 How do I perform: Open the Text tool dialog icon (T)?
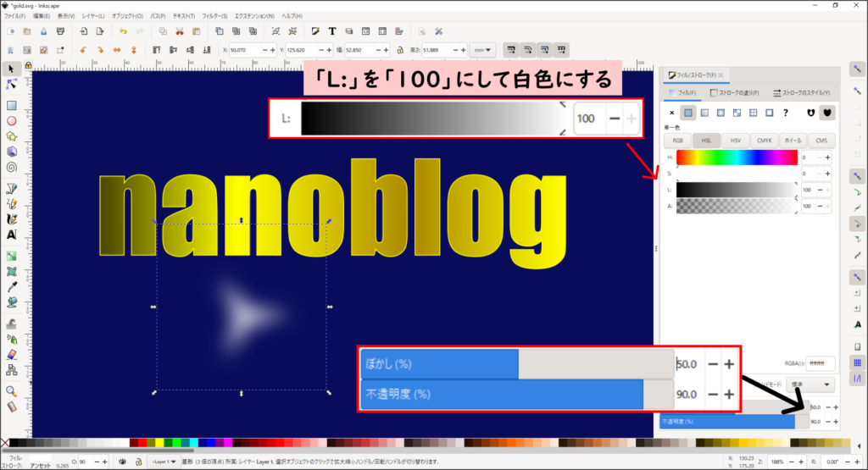click(x=332, y=32)
